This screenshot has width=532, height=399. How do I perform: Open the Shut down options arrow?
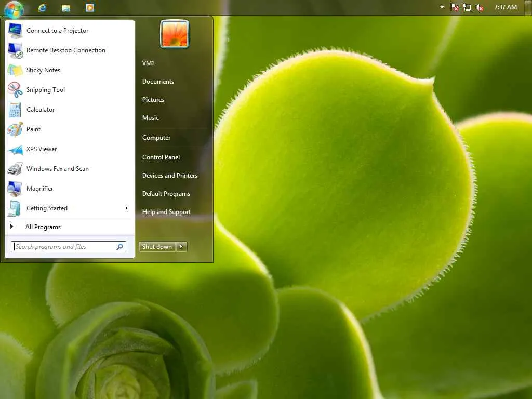(181, 247)
